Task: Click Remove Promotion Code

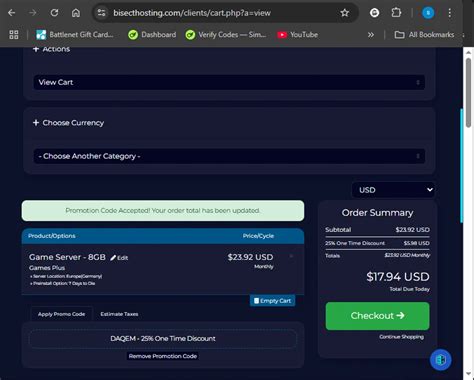Action: 163,356
